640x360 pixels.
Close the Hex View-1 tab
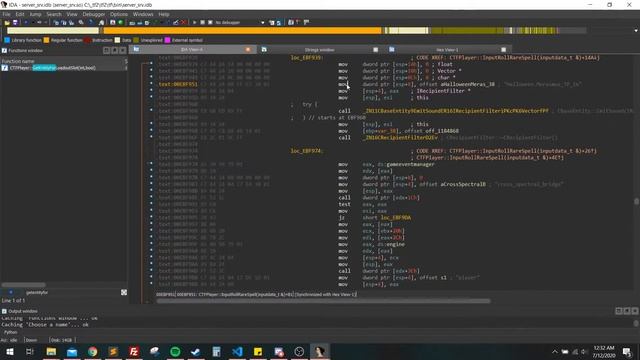[503, 49]
